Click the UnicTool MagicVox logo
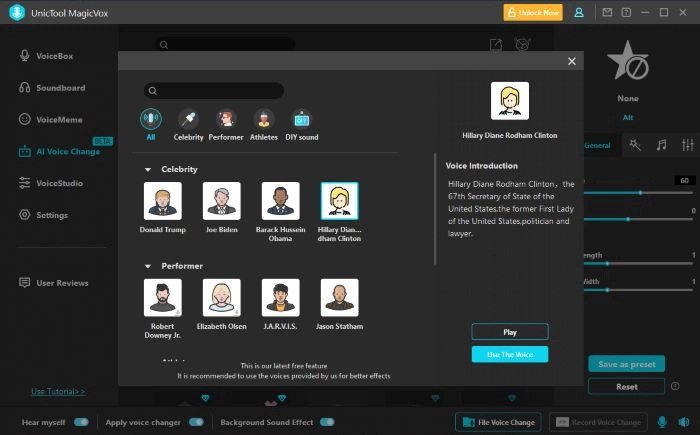The image size is (700, 435). (17, 13)
